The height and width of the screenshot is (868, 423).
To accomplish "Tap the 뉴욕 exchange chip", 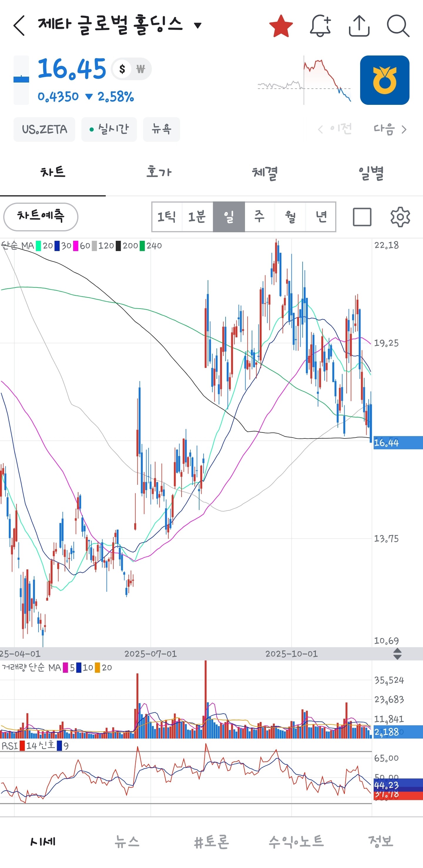I will [x=162, y=129].
